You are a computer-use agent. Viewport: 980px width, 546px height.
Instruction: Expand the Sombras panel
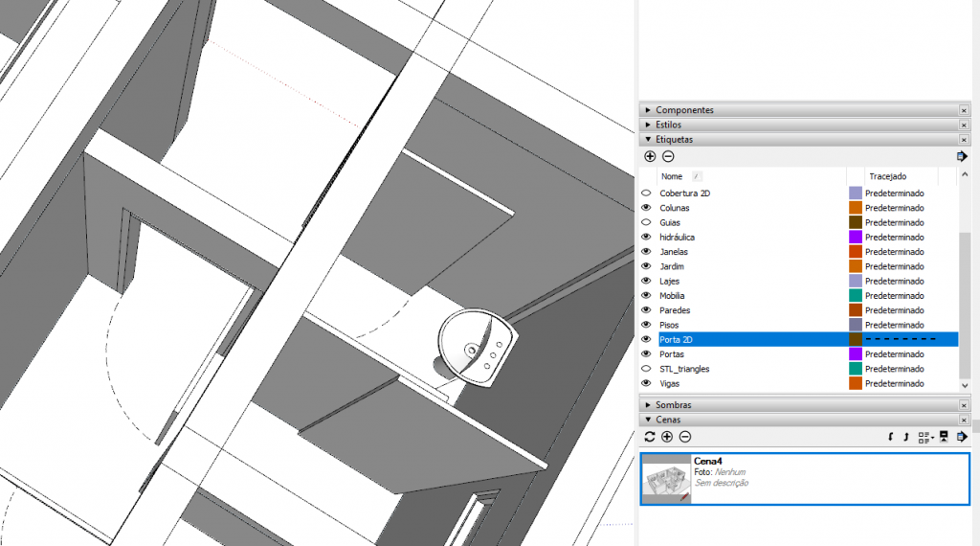(x=648, y=405)
